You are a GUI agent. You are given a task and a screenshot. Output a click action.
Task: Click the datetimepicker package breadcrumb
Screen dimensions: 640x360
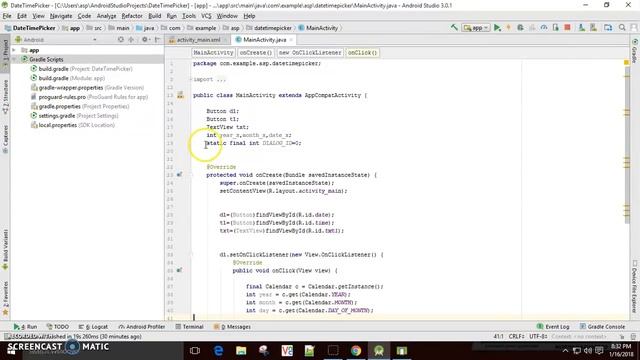tap(269, 28)
